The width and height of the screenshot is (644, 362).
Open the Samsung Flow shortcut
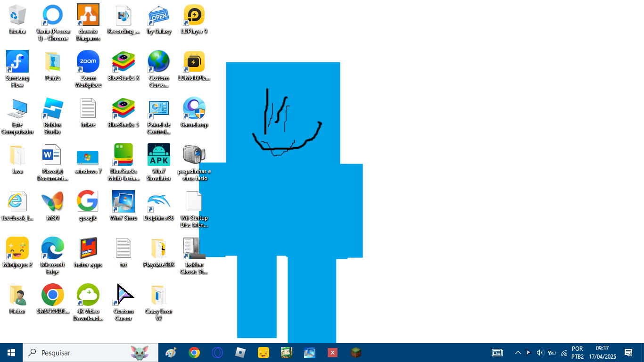click(x=17, y=69)
